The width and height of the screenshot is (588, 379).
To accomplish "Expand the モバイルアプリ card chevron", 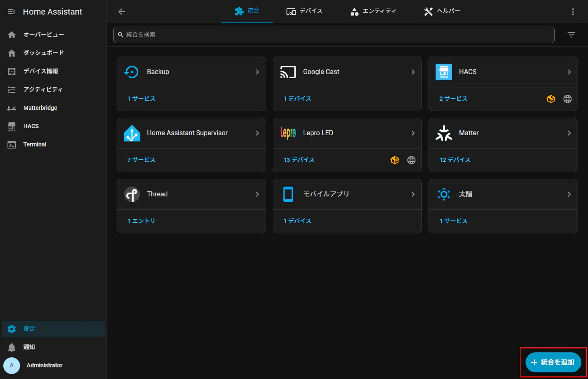I will 413,194.
